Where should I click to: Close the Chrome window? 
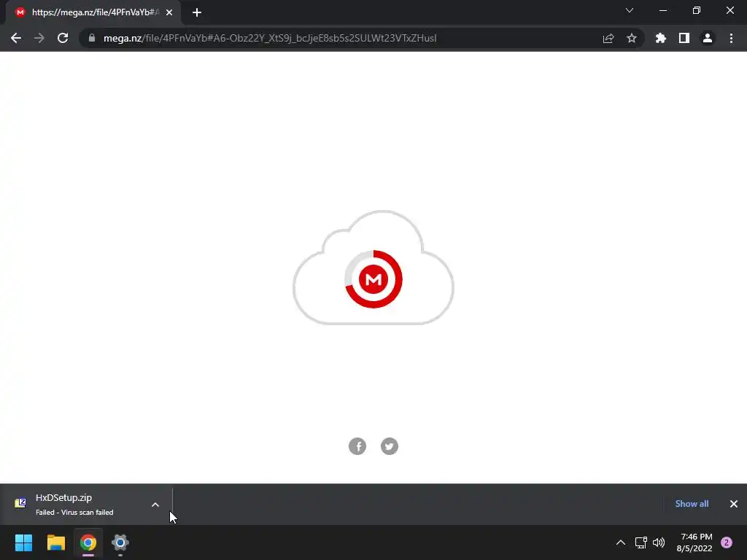click(729, 10)
